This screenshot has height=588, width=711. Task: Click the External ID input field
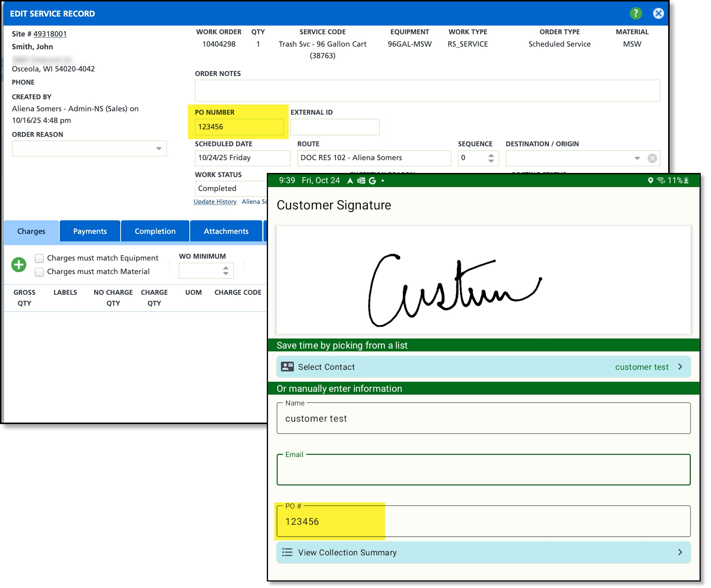335,127
